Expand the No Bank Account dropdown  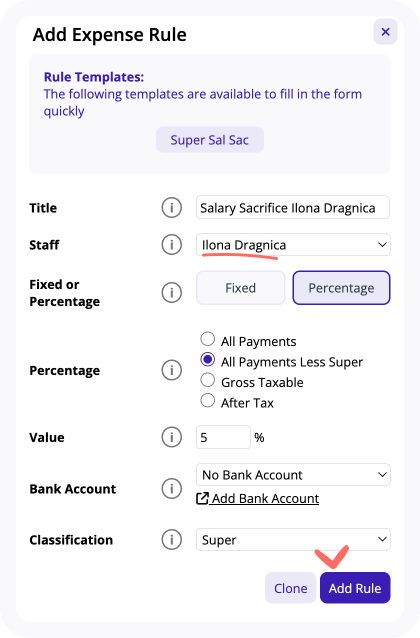(x=293, y=474)
